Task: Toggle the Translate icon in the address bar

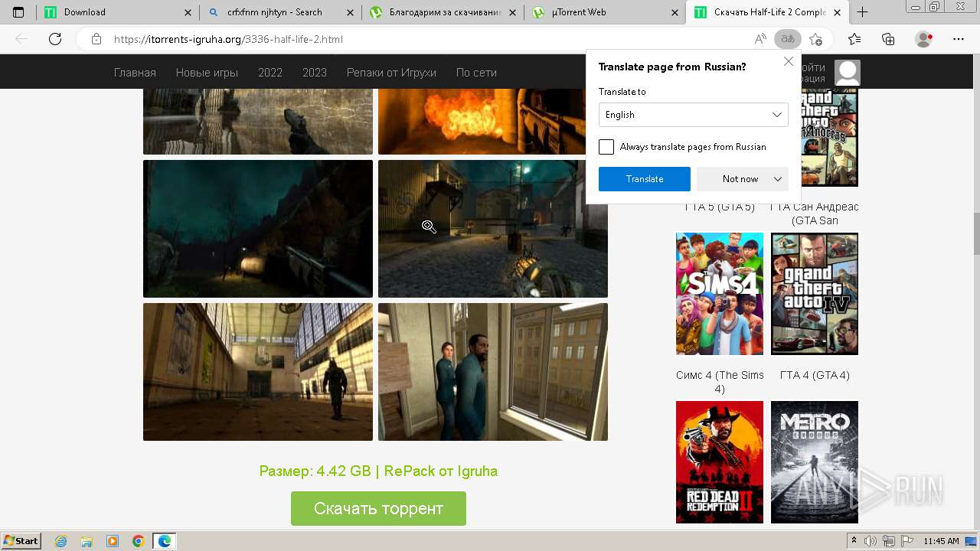Action: tap(787, 39)
